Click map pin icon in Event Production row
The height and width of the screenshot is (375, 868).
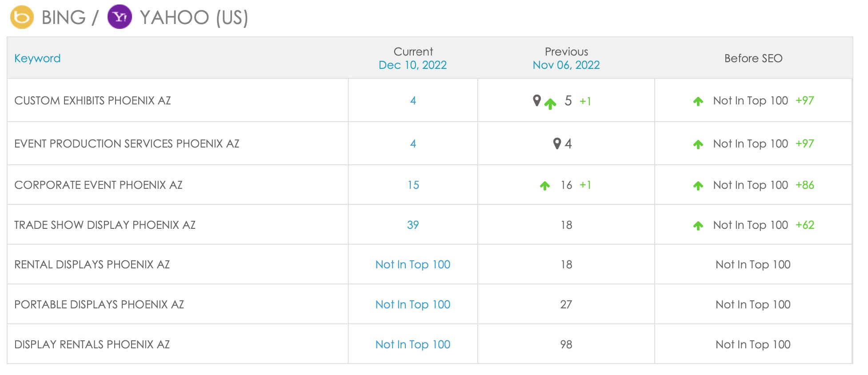557,144
